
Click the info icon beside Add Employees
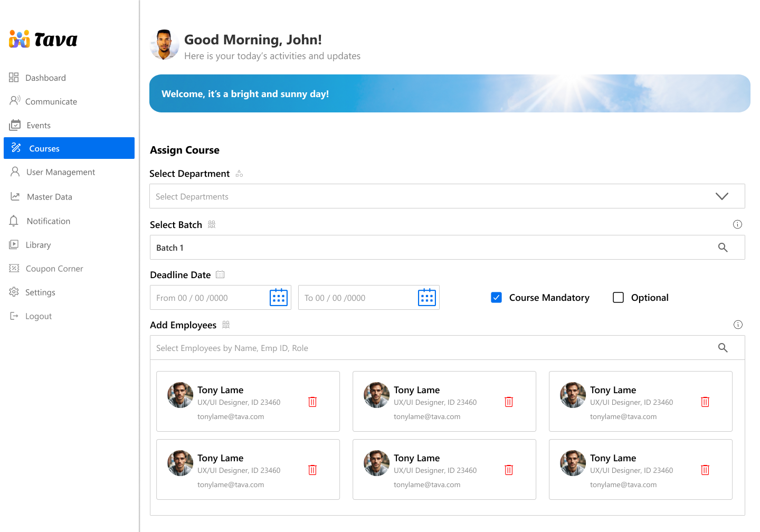click(x=738, y=325)
